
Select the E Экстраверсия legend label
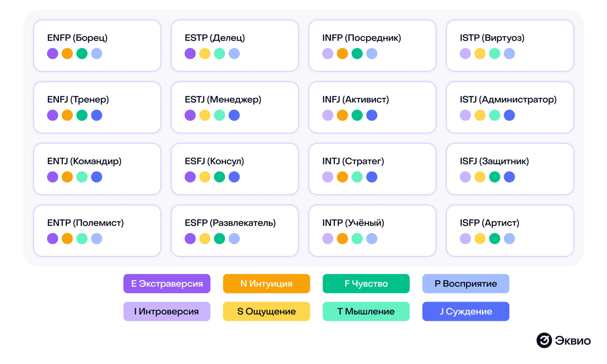pyautogui.click(x=167, y=284)
